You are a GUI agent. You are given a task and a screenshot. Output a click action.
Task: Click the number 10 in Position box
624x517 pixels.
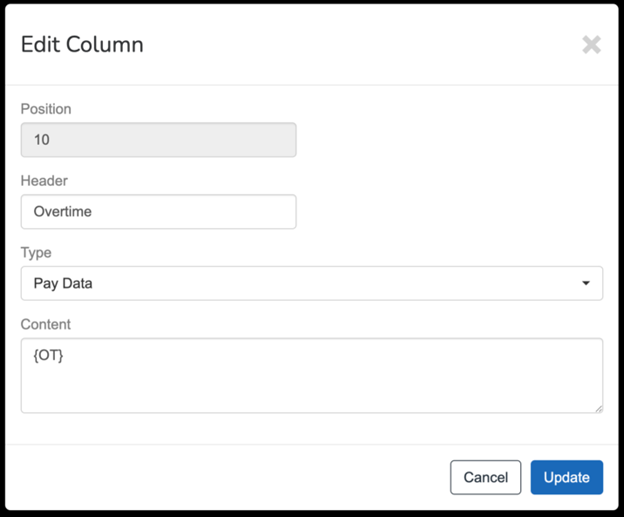coord(41,140)
